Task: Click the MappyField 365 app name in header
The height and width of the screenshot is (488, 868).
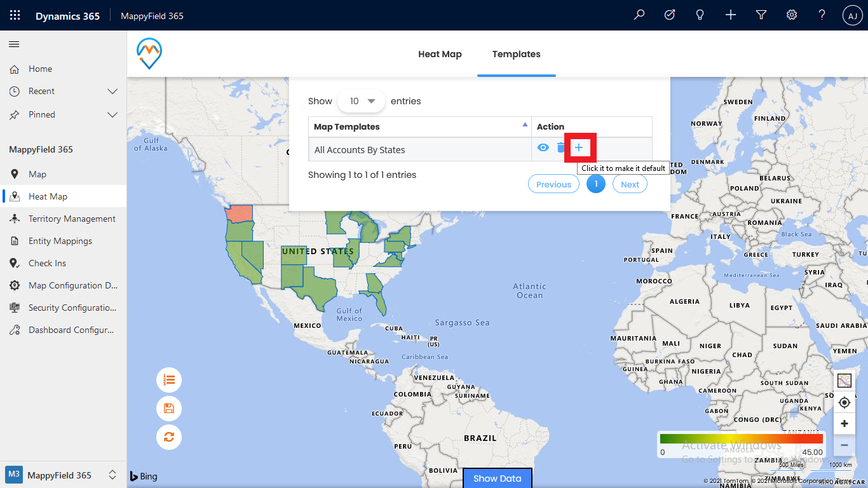Action: pos(152,16)
